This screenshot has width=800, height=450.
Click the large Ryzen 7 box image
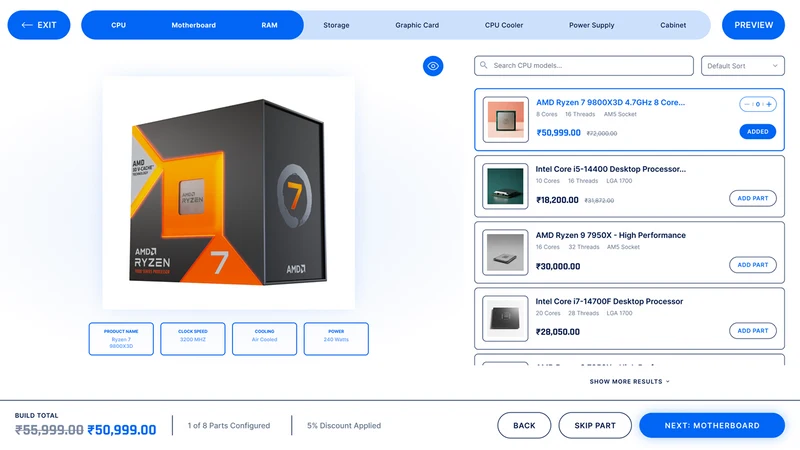click(229, 193)
